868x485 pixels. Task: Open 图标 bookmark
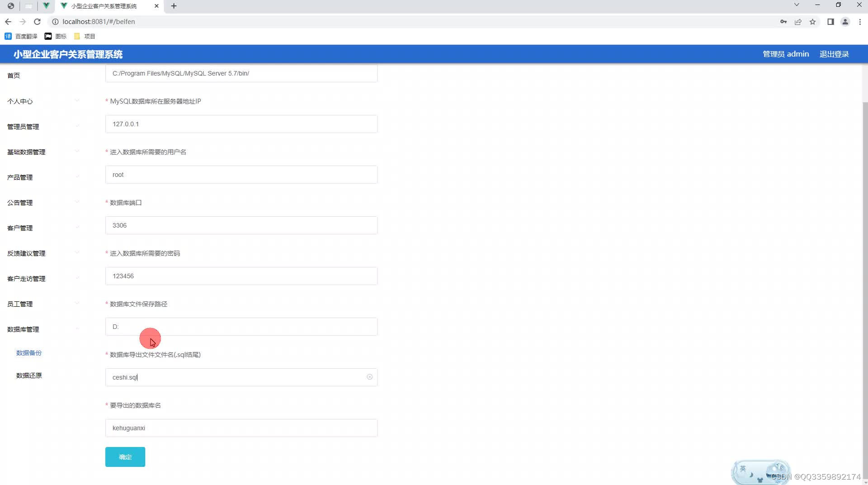click(56, 36)
